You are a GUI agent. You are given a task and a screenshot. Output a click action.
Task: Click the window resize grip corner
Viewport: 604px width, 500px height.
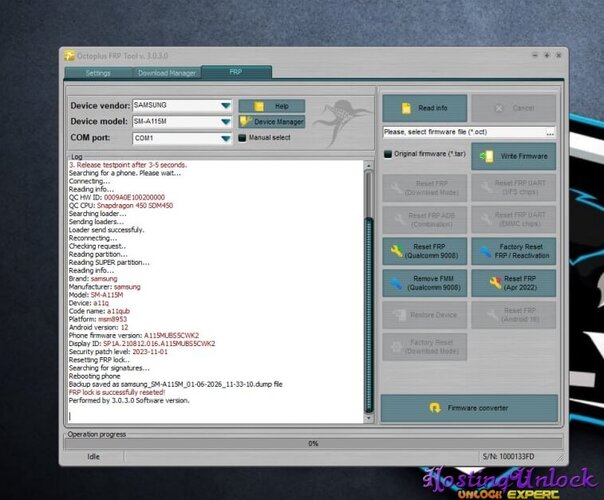pos(560,458)
